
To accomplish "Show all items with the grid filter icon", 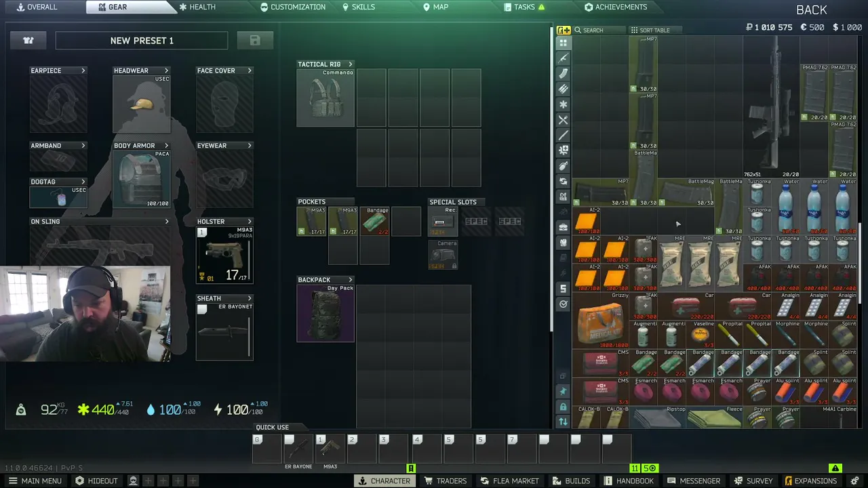I will (563, 43).
